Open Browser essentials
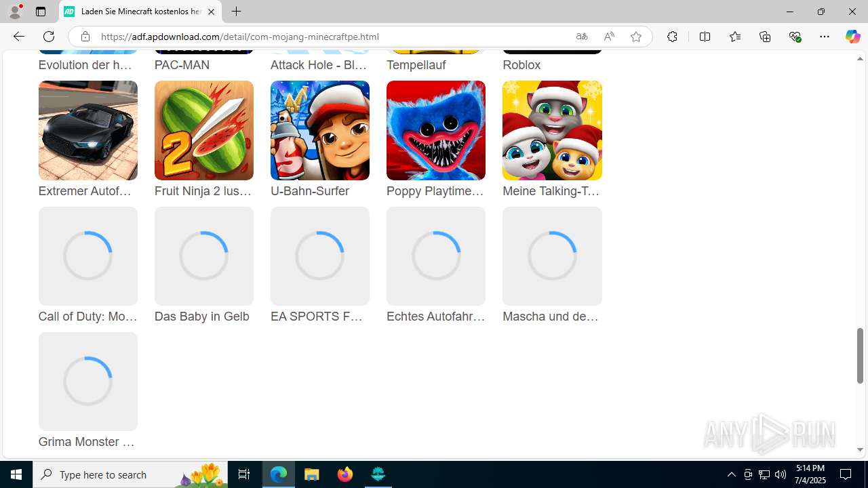 pyautogui.click(x=795, y=37)
